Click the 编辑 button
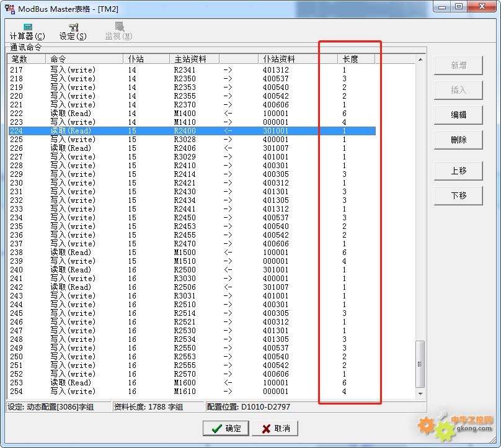Viewport: 501px width, 448px height. 458,115
